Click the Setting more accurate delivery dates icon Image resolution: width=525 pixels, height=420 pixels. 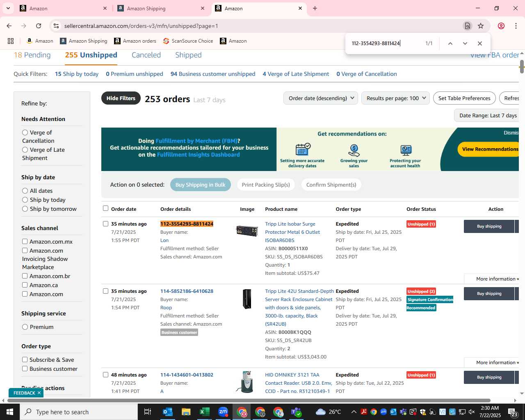[x=302, y=150]
